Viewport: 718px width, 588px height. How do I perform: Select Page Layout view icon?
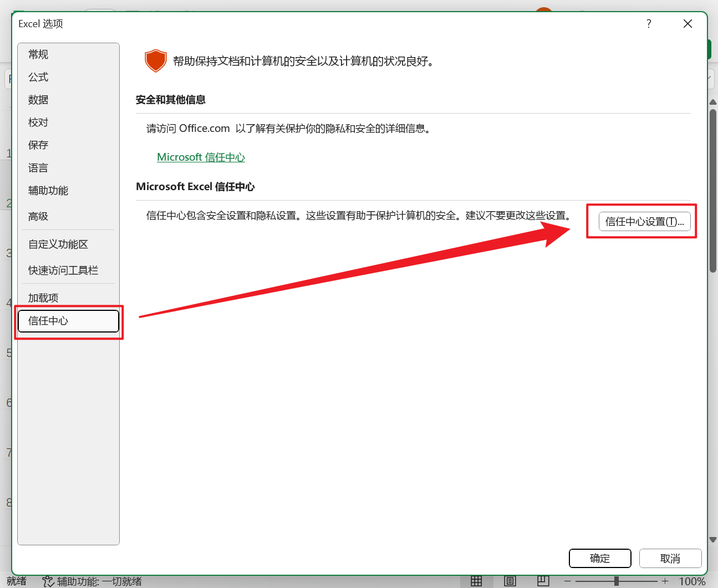pos(510,581)
